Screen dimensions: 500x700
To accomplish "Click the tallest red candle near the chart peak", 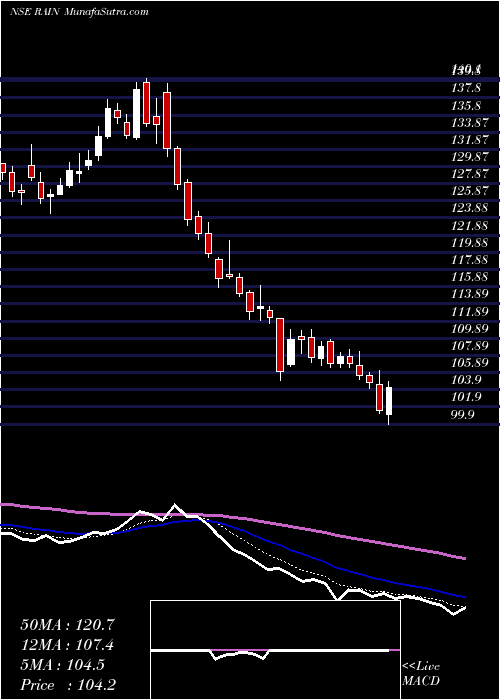I will (x=167, y=121).
